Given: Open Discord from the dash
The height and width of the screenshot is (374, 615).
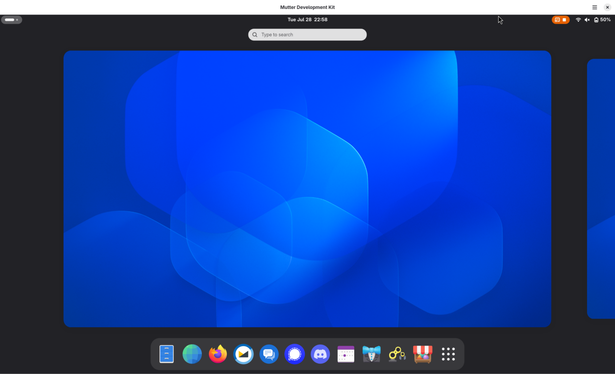Looking at the screenshot, I should coord(320,354).
